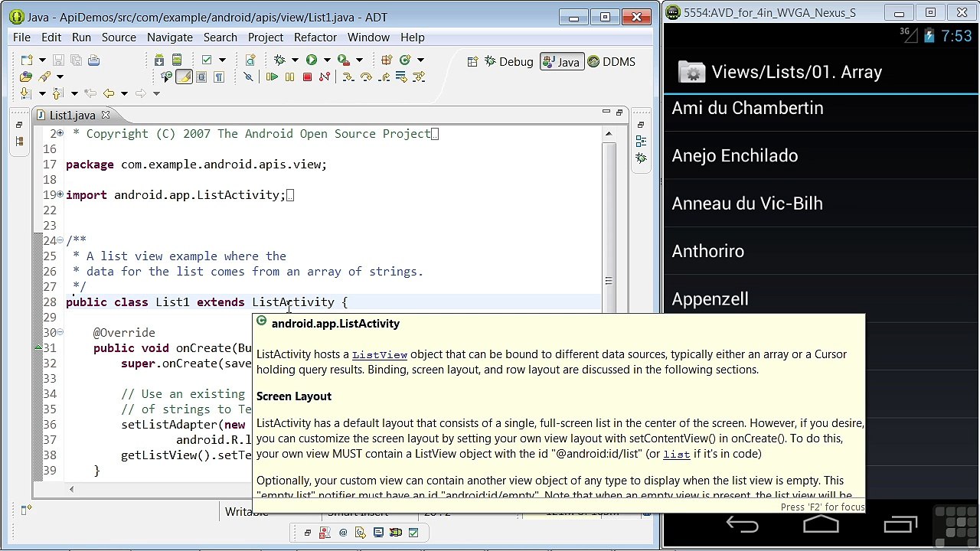
Task: Click the New Java Class icon
Action: pyautogui.click(x=404, y=60)
